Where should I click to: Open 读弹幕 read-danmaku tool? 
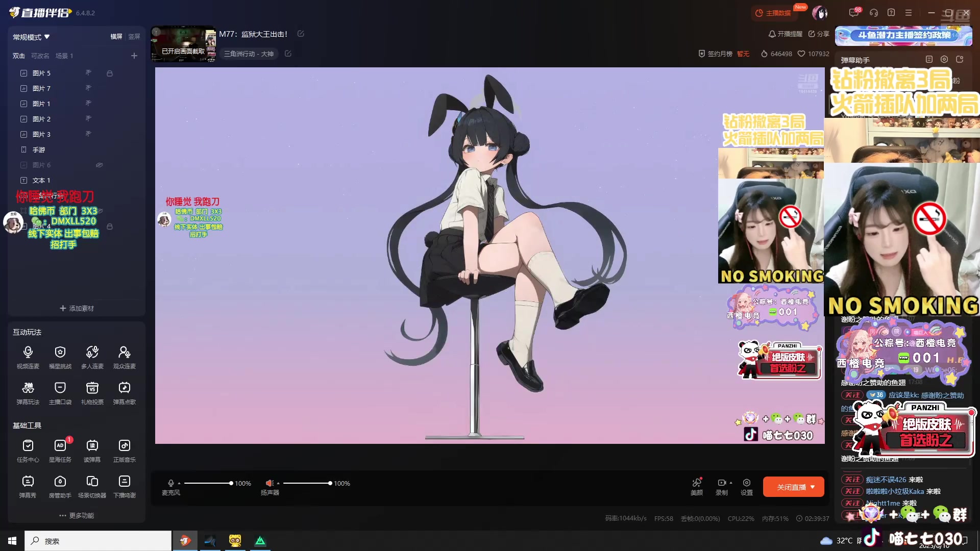click(92, 450)
